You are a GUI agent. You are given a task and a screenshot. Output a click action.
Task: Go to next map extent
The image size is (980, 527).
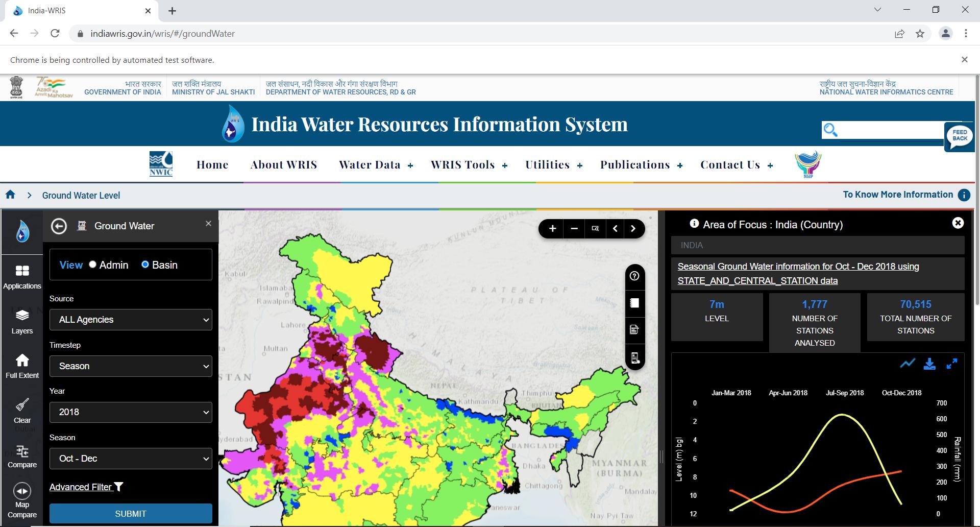point(633,229)
